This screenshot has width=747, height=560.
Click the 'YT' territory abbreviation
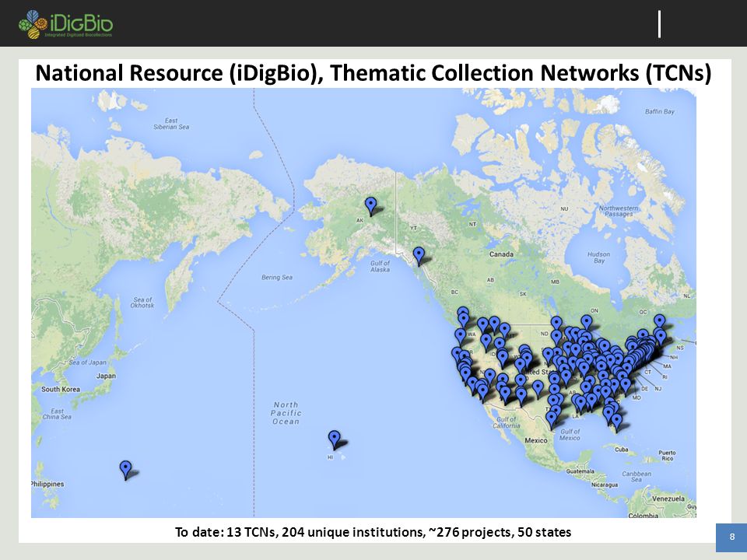click(413, 228)
